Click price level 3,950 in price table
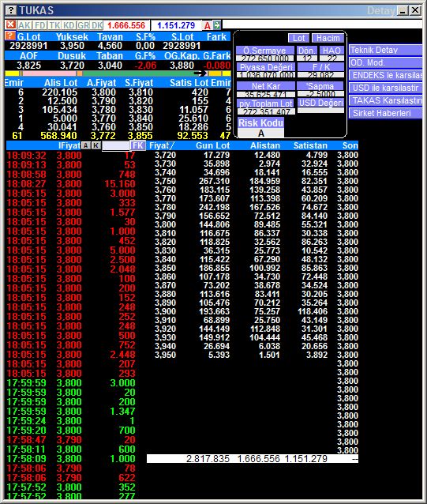Viewport: 427px width, 504px height. click(x=165, y=355)
